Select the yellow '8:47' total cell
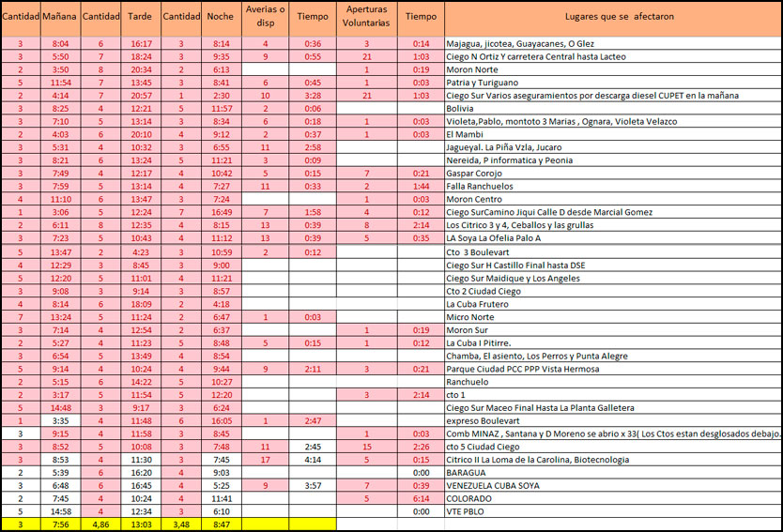Screen dimensions: 783x532 [x=222, y=524]
